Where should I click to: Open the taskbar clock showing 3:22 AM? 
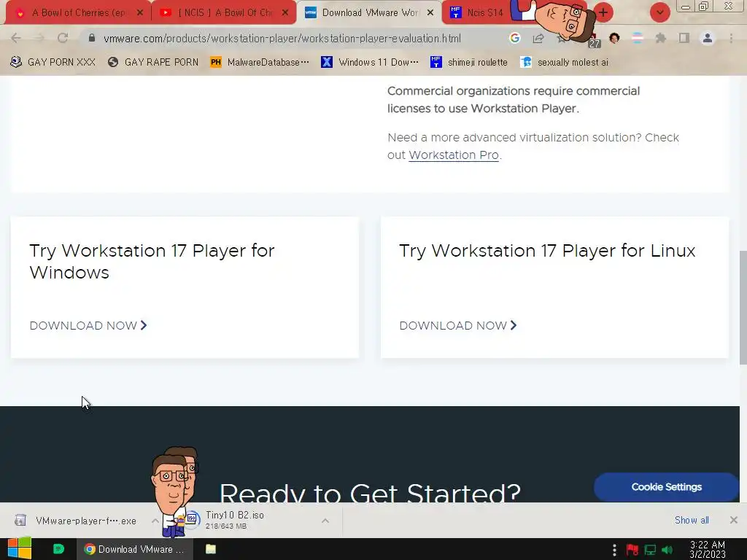coord(708,549)
